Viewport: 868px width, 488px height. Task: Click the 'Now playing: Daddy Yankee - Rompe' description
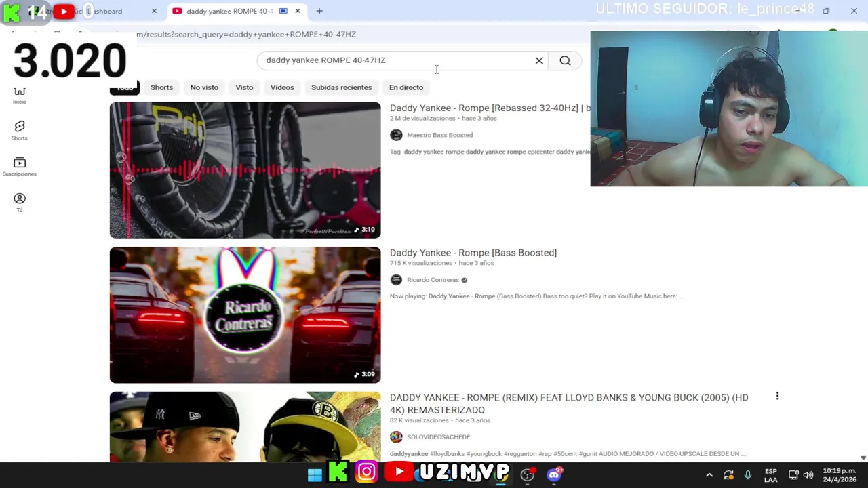tap(536, 296)
